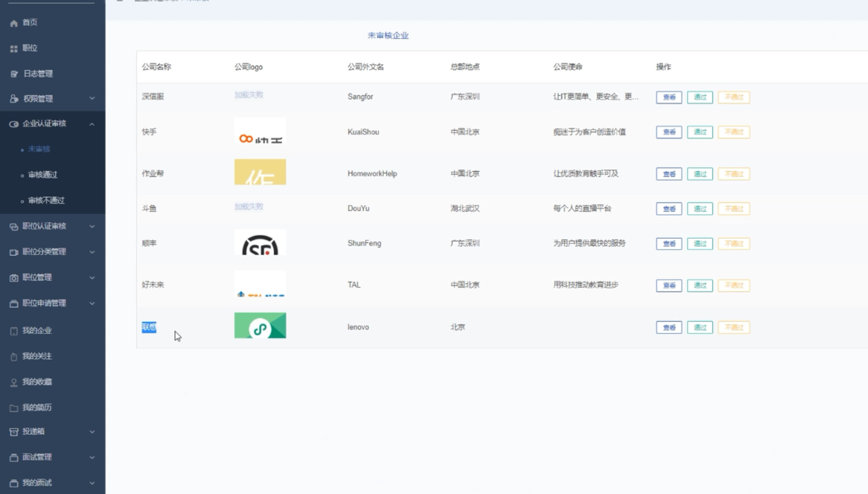Click 查看 button for 深信服
The height and width of the screenshot is (494, 868).
669,97
